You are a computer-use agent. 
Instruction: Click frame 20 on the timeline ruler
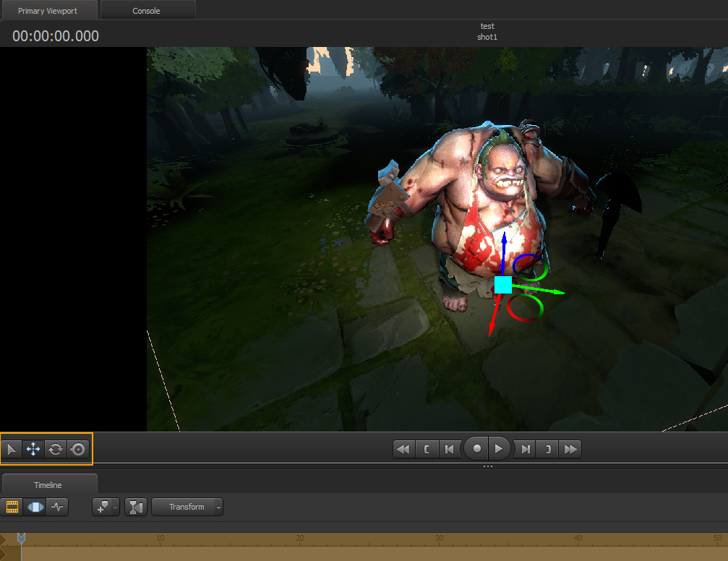click(x=299, y=538)
